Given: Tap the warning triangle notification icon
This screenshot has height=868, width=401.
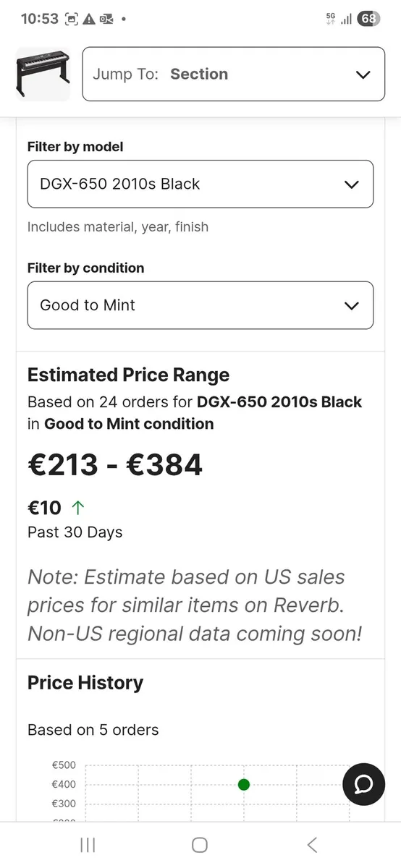Looking at the screenshot, I should 90,20.
